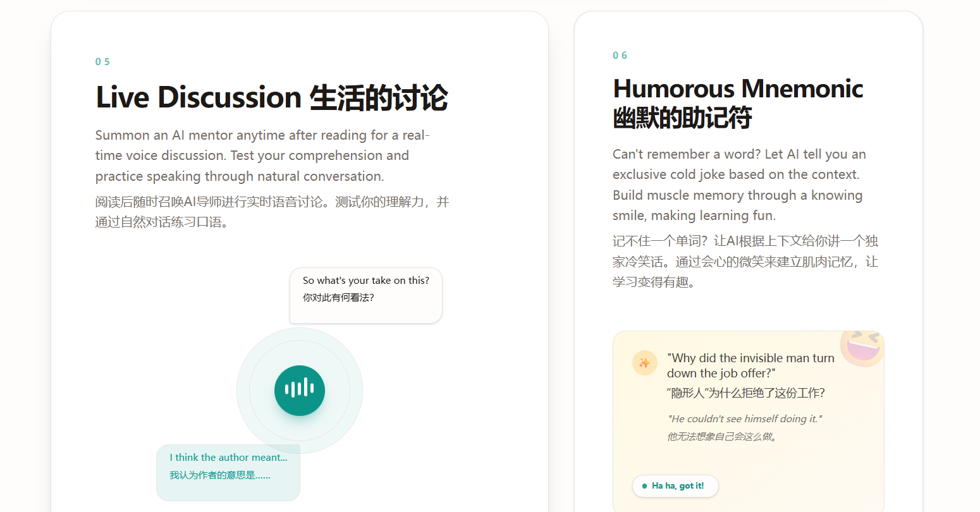
Task: Click the laughing emoji on the joke card
Action: point(861,346)
